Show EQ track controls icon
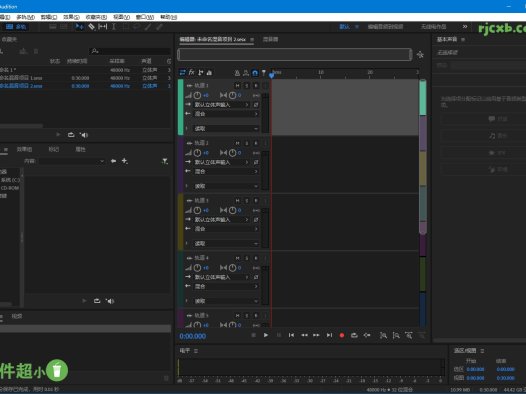 [209, 72]
